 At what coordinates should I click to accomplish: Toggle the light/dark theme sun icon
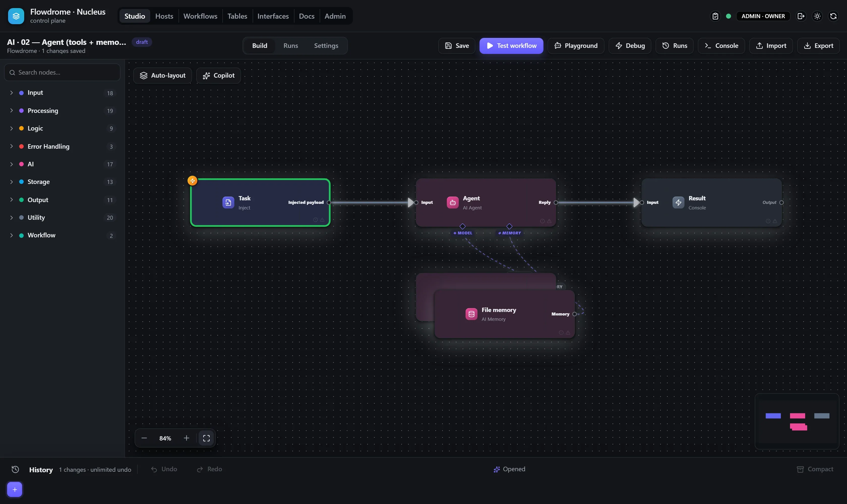point(817,16)
